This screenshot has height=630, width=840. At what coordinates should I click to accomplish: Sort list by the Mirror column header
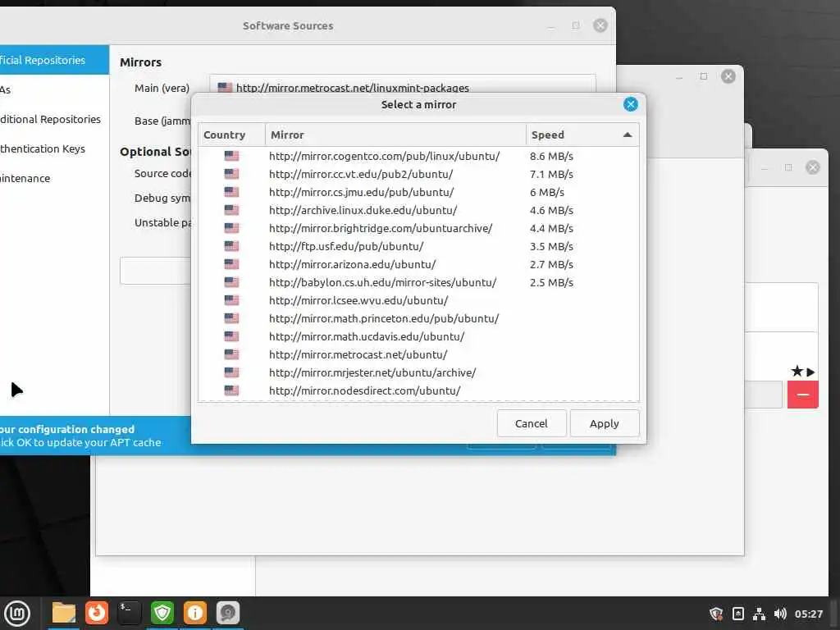click(x=395, y=135)
